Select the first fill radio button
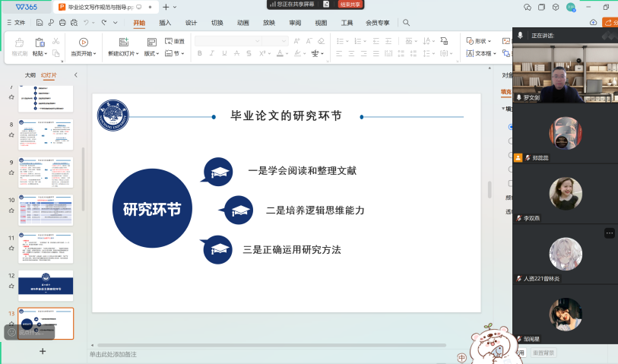This screenshot has width=618, height=364. pyautogui.click(x=511, y=127)
